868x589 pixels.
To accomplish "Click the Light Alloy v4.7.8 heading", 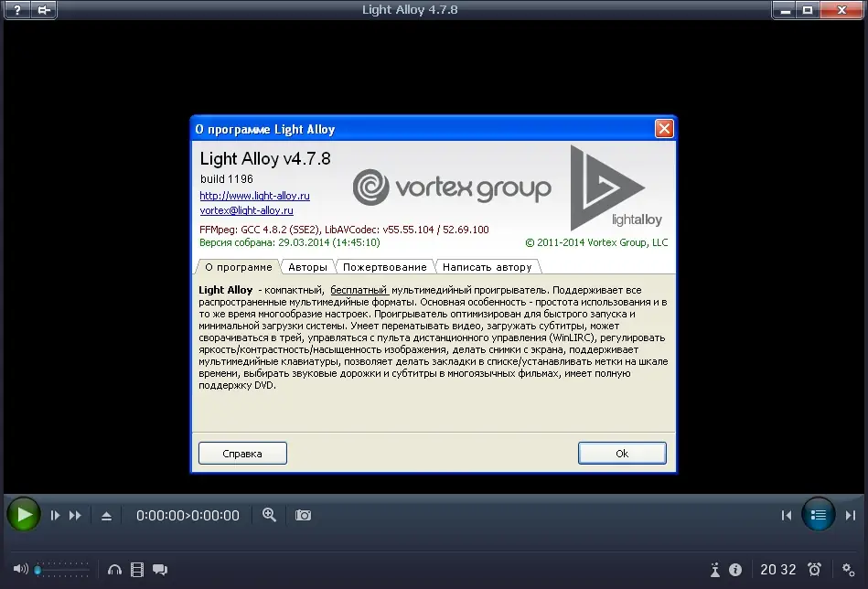I will click(x=265, y=159).
